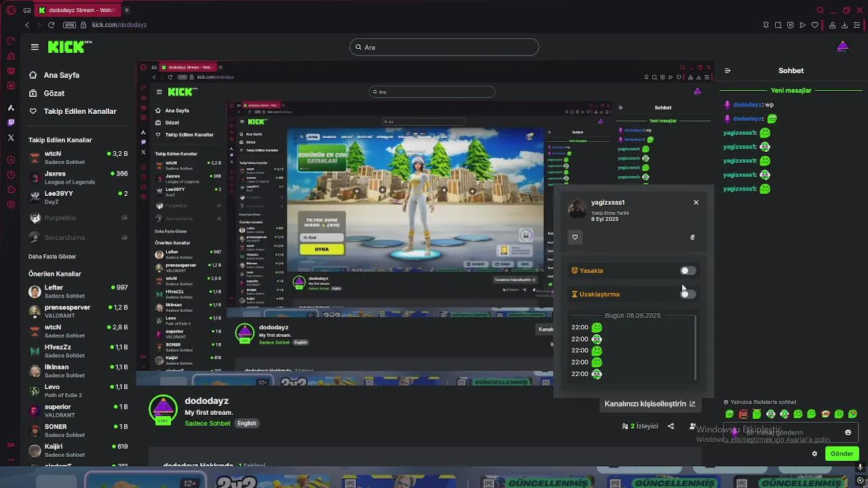Image resolution: width=868 pixels, height=488 pixels.
Task: Open offline PurpleBixi channel
Action: pyautogui.click(x=78, y=218)
